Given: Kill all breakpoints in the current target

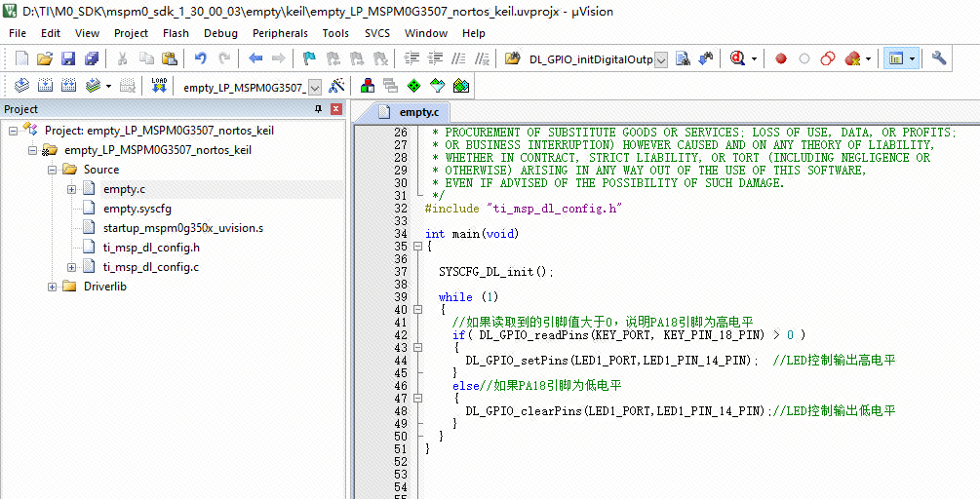Looking at the screenshot, I should (x=852, y=58).
